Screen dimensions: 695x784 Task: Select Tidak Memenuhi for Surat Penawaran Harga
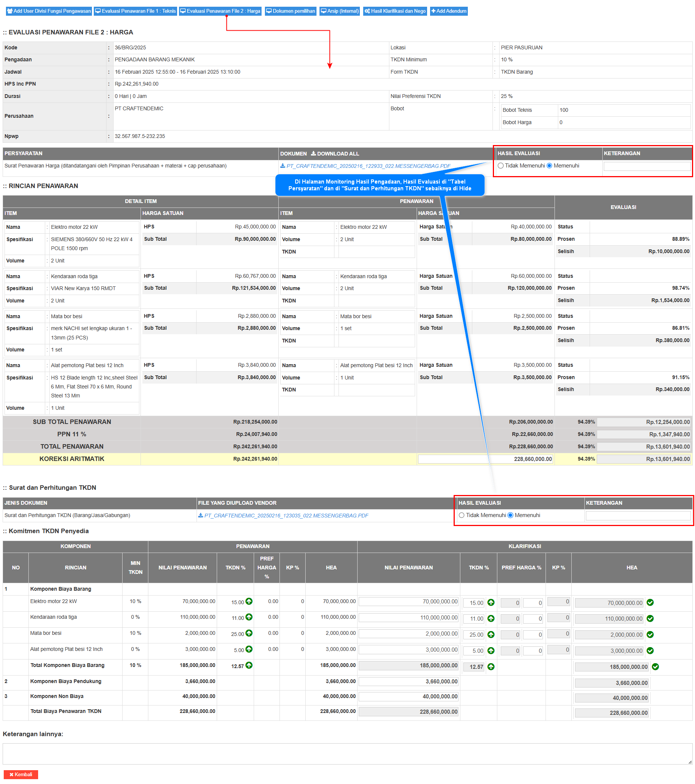pyautogui.click(x=501, y=166)
